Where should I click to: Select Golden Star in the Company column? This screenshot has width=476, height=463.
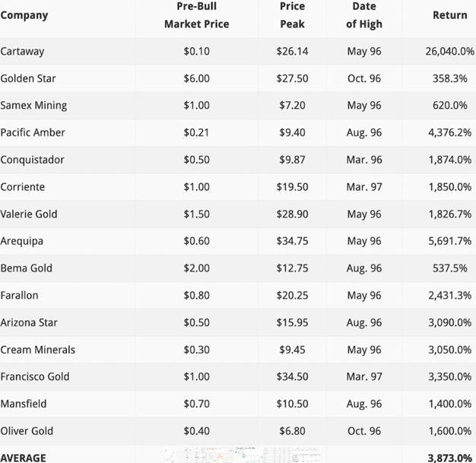pyautogui.click(x=28, y=78)
